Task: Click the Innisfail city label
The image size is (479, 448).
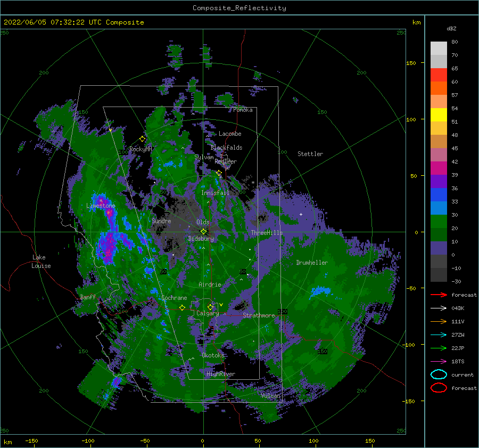Action: (x=215, y=193)
